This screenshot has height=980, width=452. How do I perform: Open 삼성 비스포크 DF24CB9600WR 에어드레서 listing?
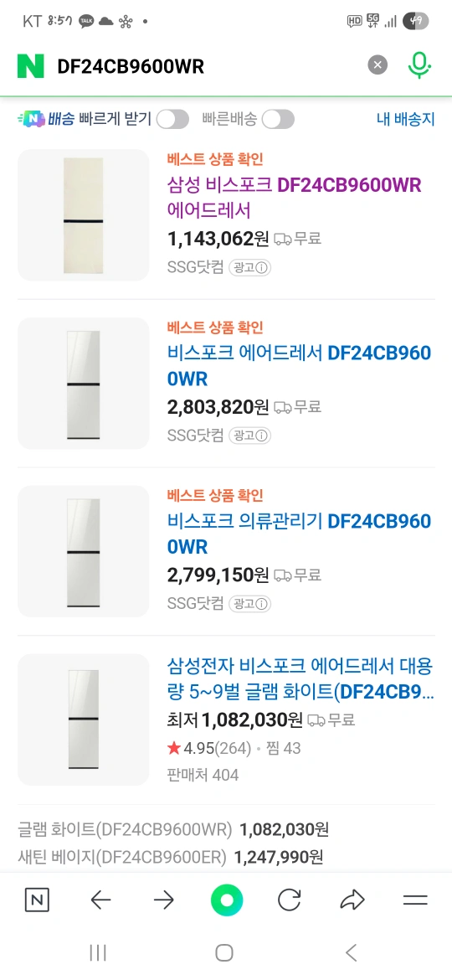(x=295, y=198)
